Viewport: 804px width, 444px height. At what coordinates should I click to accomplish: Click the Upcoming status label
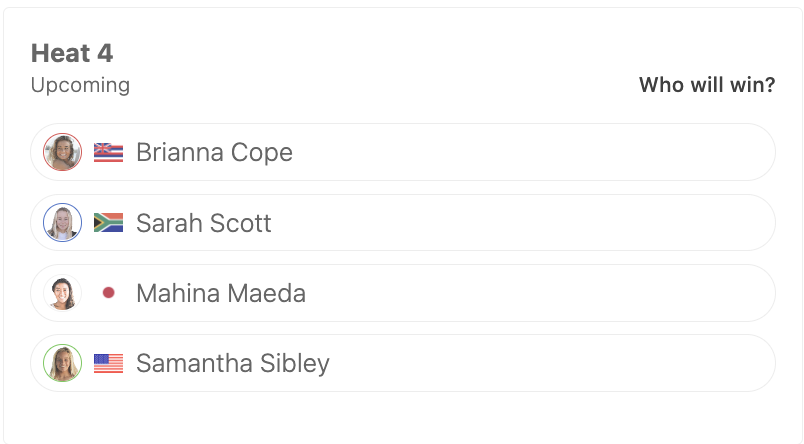pyautogui.click(x=80, y=85)
